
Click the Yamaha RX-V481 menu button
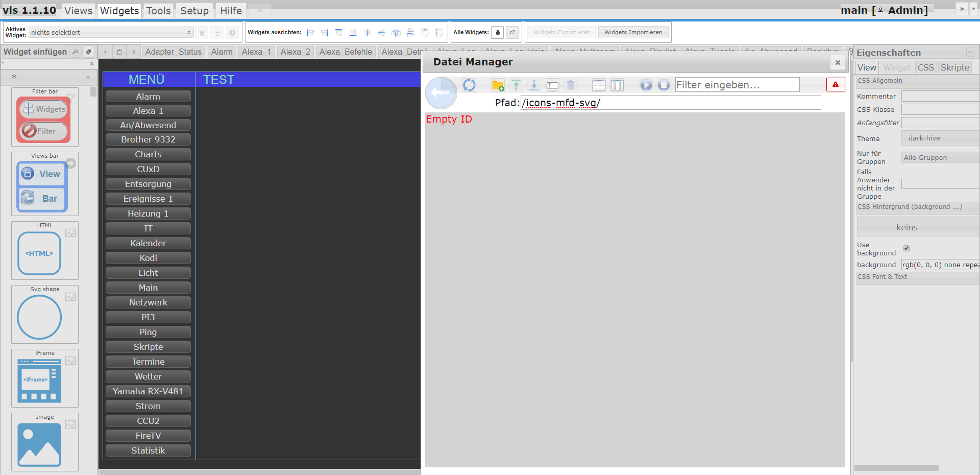pos(148,391)
